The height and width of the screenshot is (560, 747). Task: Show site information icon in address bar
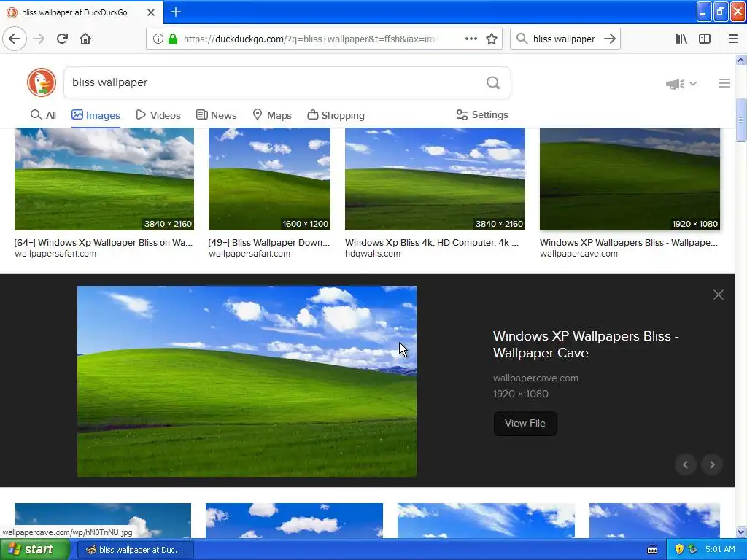(158, 39)
